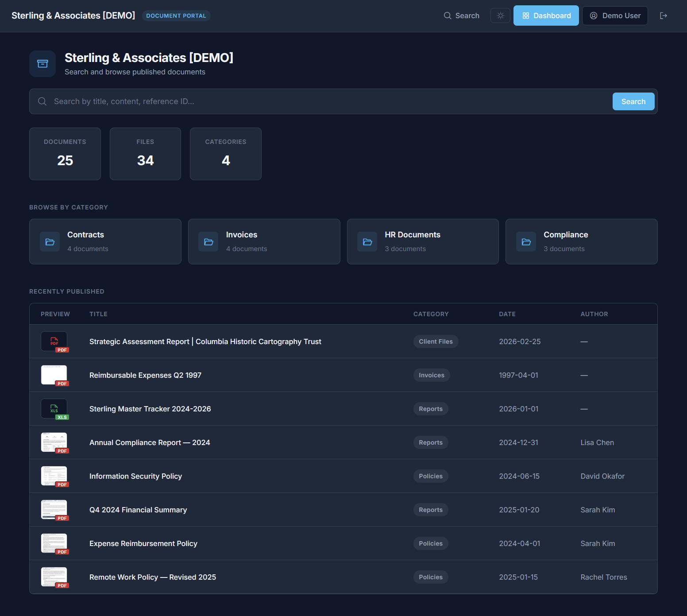Open the Demo User account menu
The image size is (687, 616).
[x=615, y=15]
